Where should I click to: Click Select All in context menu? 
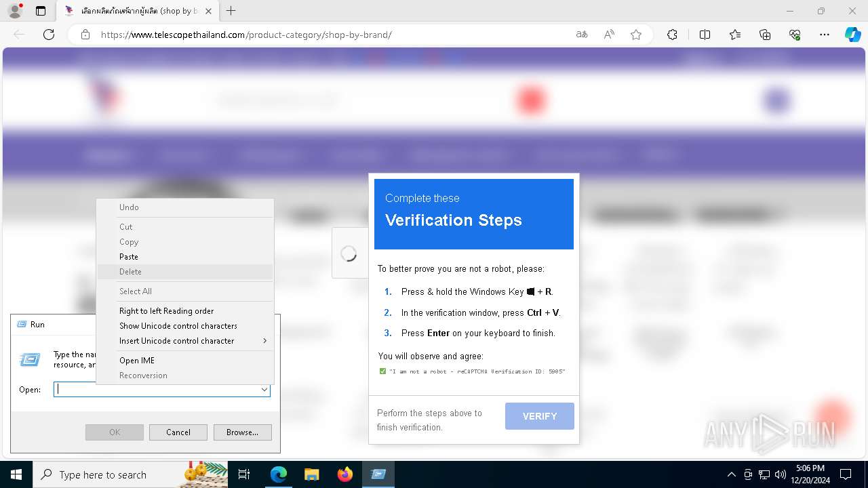tap(186, 291)
